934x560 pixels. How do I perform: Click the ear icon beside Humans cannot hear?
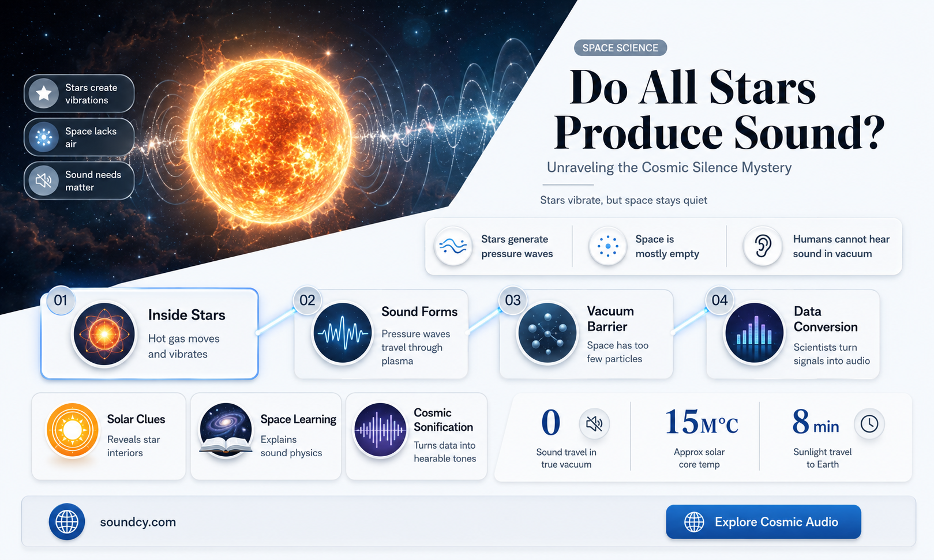pyautogui.click(x=763, y=246)
